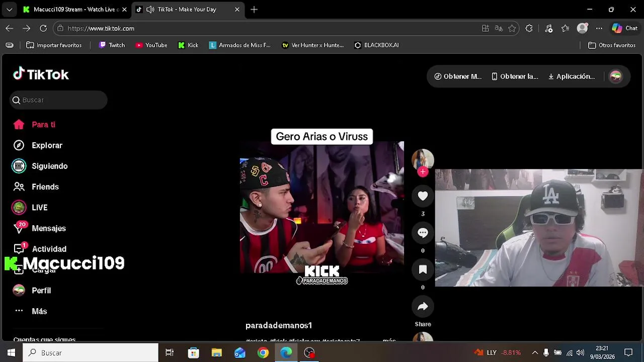644x362 pixels.
Task: Save video using the bookmark icon
Action: [x=423, y=269]
